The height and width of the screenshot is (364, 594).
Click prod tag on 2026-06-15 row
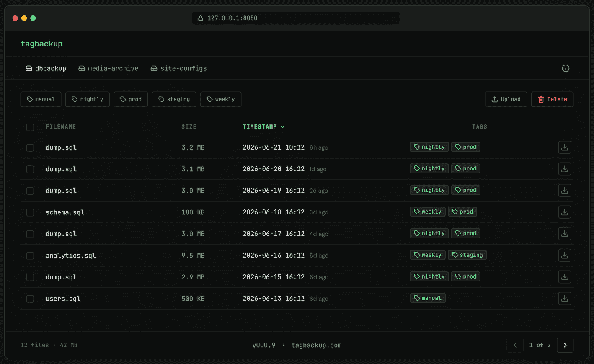(x=466, y=276)
